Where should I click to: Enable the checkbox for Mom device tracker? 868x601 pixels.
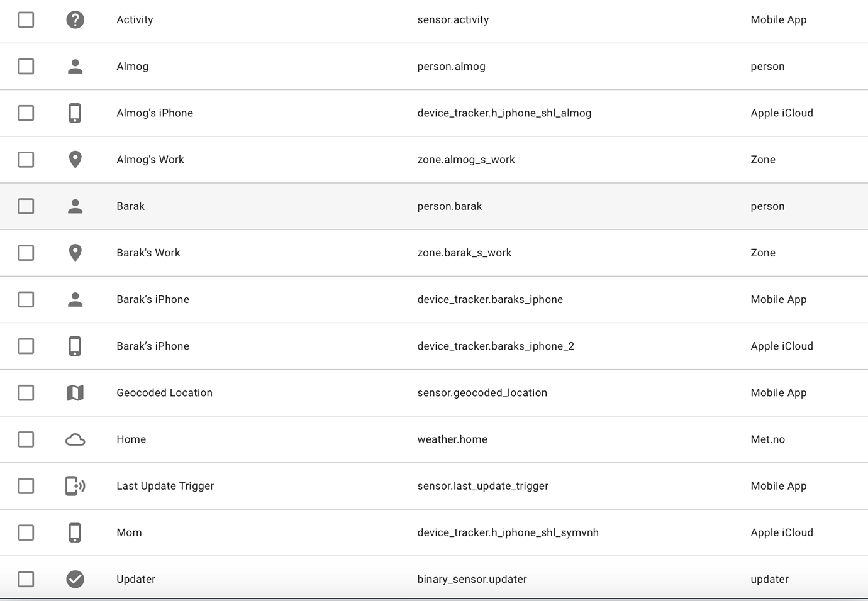pyautogui.click(x=26, y=532)
